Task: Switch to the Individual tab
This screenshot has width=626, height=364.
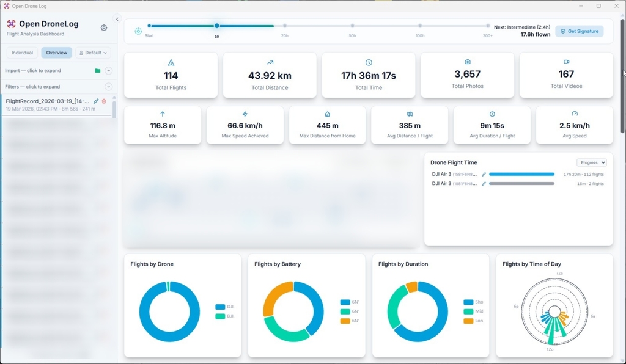Action: click(22, 53)
